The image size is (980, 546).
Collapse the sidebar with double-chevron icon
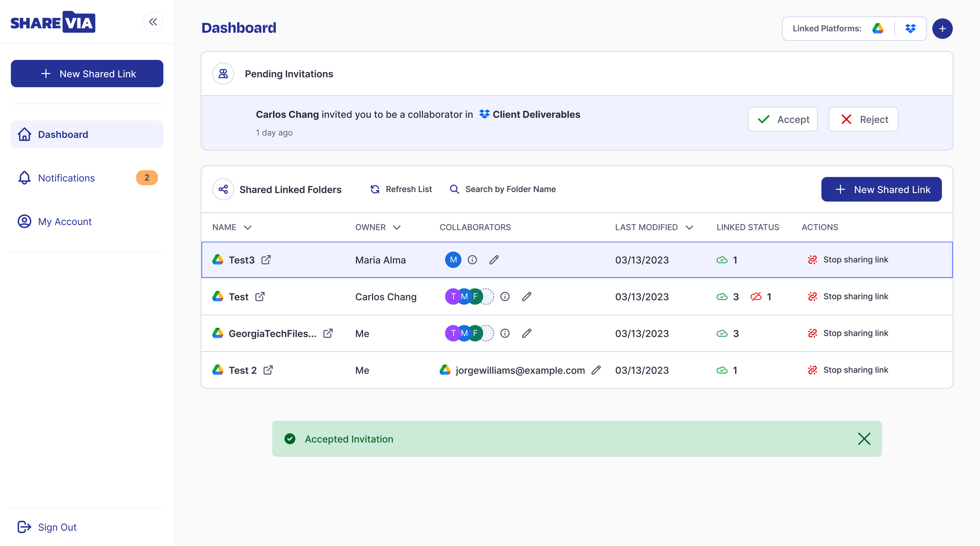pyautogui.click(x=153, y=22)
